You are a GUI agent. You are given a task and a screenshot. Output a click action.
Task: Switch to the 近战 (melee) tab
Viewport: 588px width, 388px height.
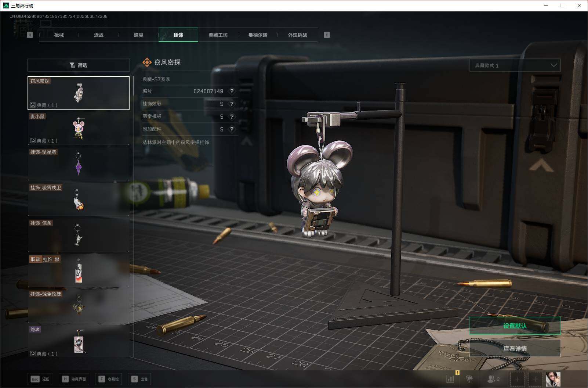click(98, 35)
